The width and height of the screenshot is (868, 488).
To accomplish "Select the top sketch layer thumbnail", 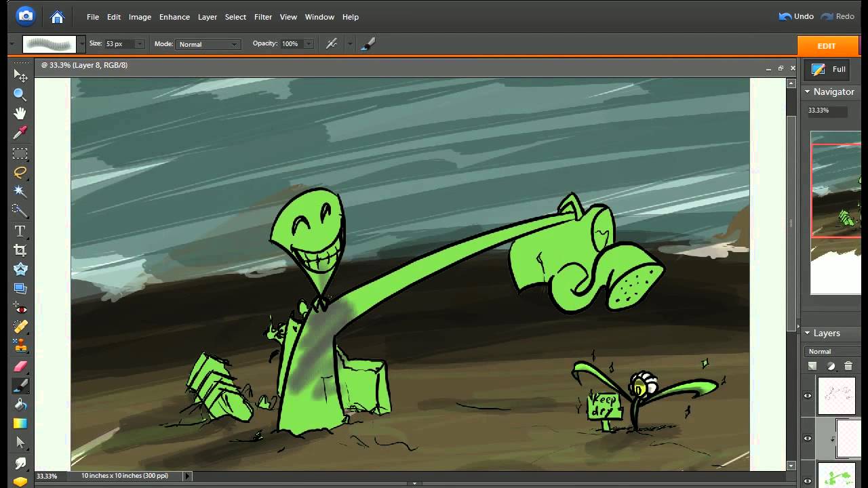I will (x=836, y=396).
